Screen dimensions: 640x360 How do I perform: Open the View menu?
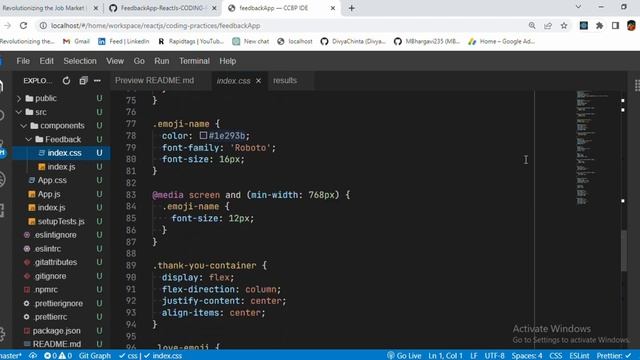(x=115, y=61)
